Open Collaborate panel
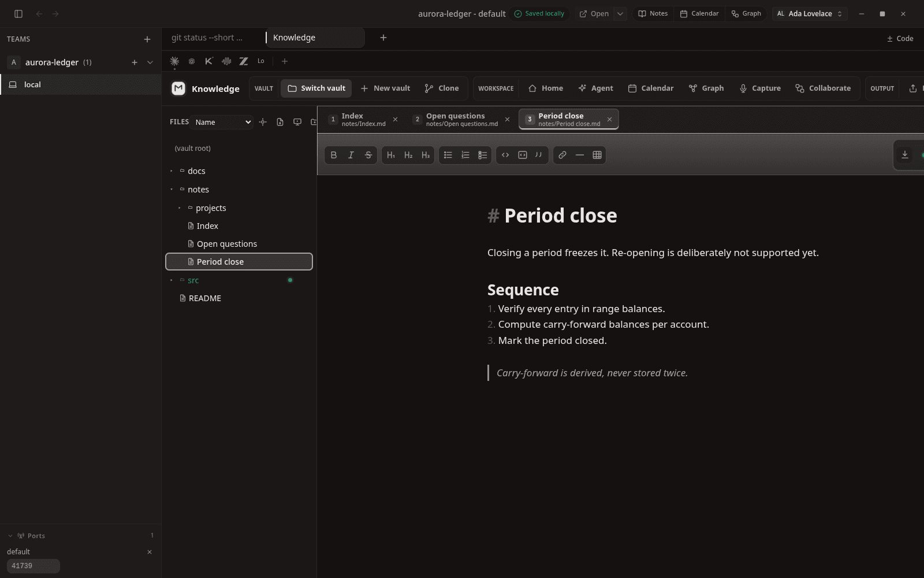This screenshot has width=924, height=578. [823, 88]
